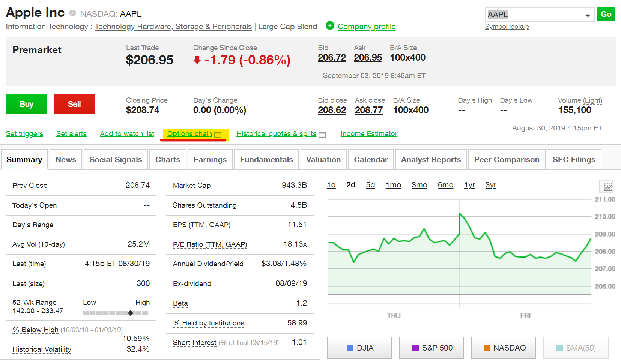
Task: Open the Valuation tab
Action: 323,160
